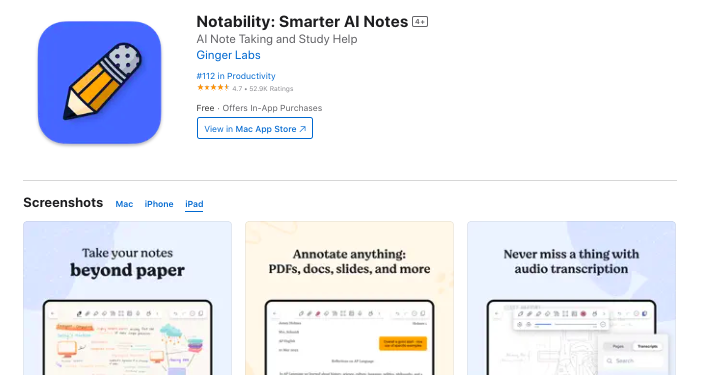Image resolution: width=702 pixels, height=375 pixels.
Task: Click the red highlighter tool in Annotate anything screenshot
Action: point(318,314)
